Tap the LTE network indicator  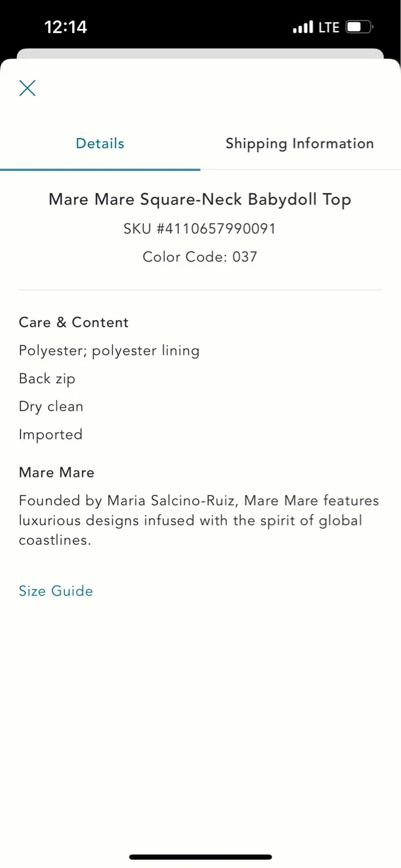[329, 27]
